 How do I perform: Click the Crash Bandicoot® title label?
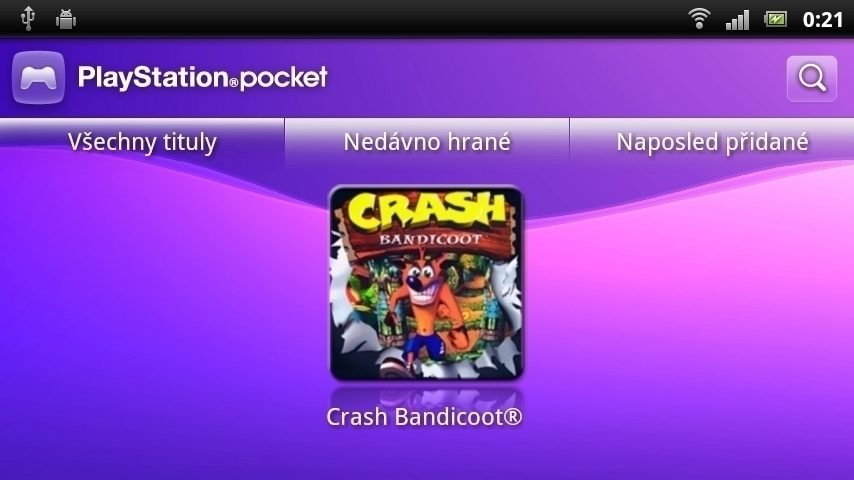point(424,417)
